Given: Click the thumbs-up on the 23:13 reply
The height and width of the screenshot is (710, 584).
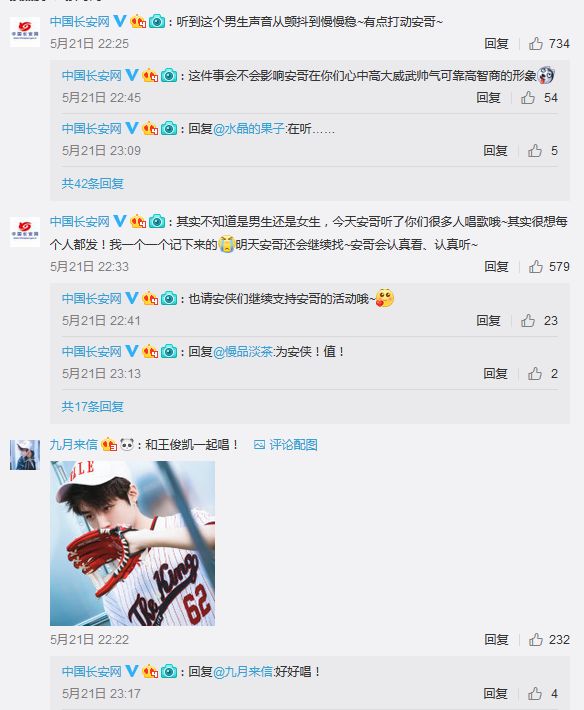Looking at the screenshot, I should [x=535, y=374].
